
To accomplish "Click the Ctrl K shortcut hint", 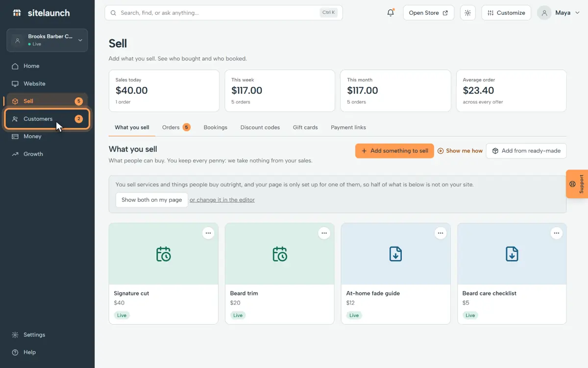I will (x=329, y=13).
